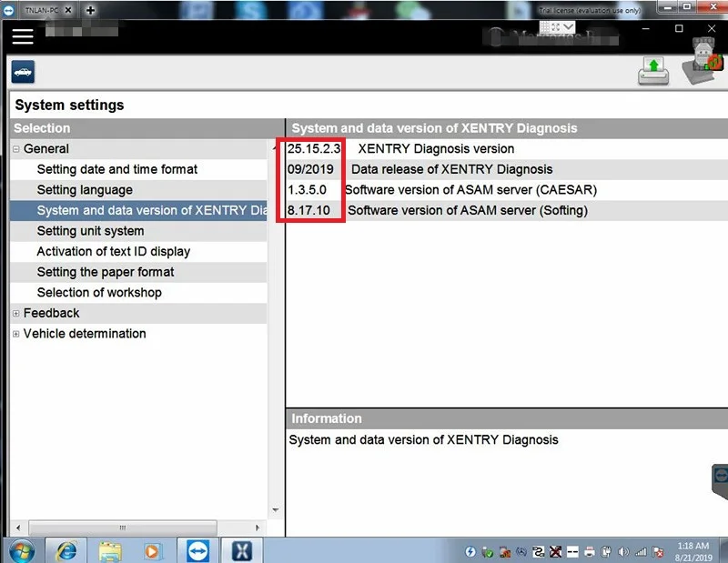Screen dimensions: 728x563
Task: Open the network signal bars tray icon
Action: click(641, 551)
